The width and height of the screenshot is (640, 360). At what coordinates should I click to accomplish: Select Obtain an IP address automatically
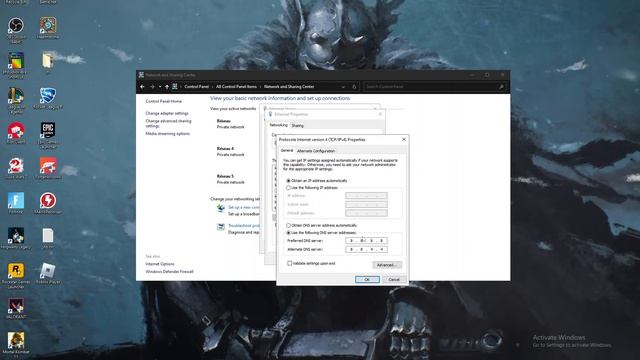click(289, 180)
